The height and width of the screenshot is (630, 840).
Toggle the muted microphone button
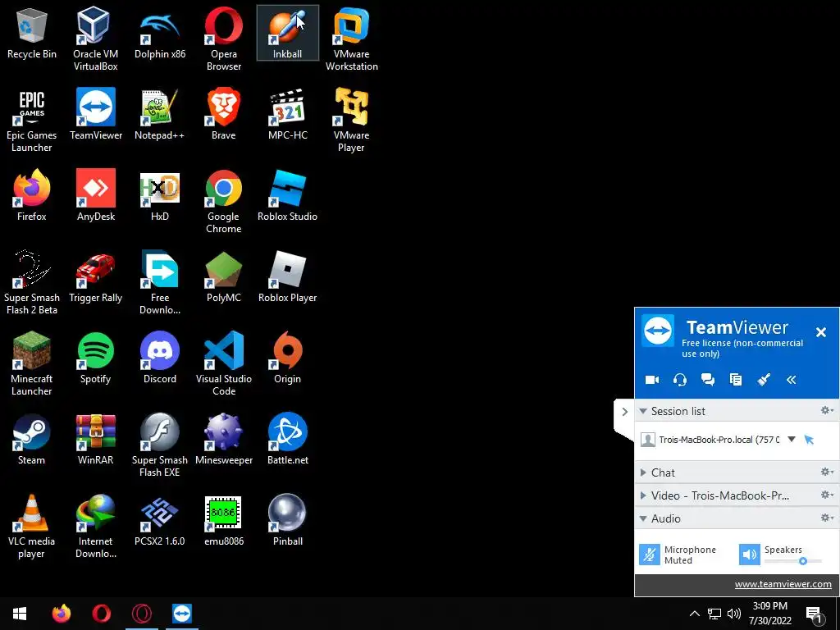pos(650,555)
